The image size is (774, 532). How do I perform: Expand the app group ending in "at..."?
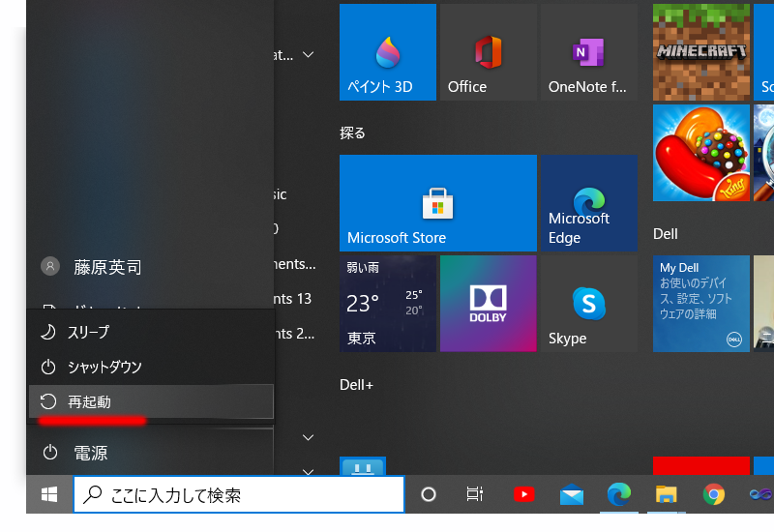[308, 54]
